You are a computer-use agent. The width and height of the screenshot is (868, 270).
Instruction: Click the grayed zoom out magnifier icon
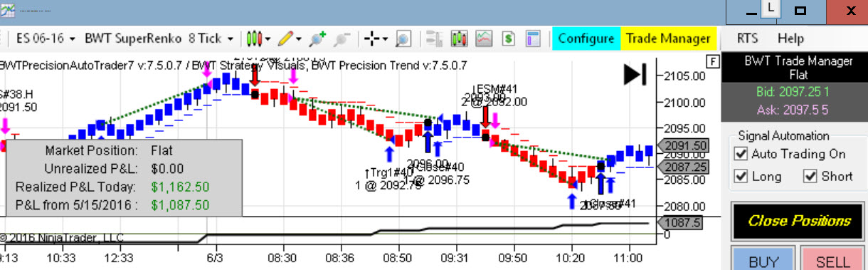342,38
